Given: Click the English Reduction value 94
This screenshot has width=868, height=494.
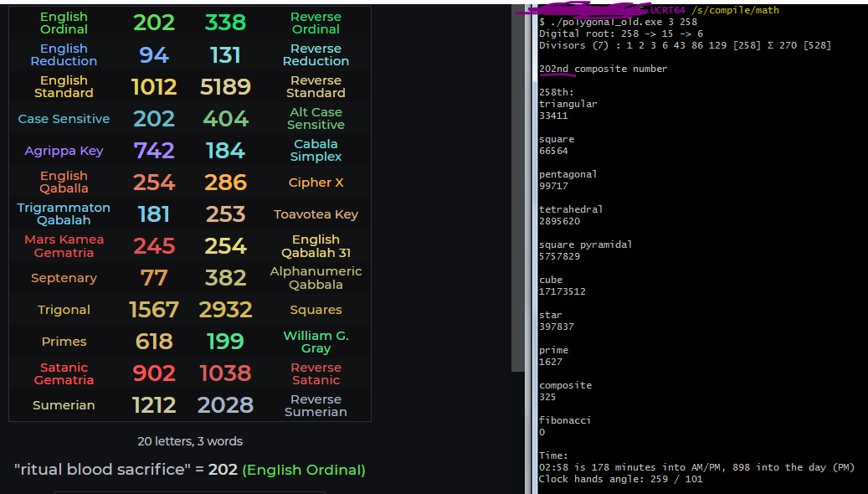Looking at the screenshot, I should point(154,54).
